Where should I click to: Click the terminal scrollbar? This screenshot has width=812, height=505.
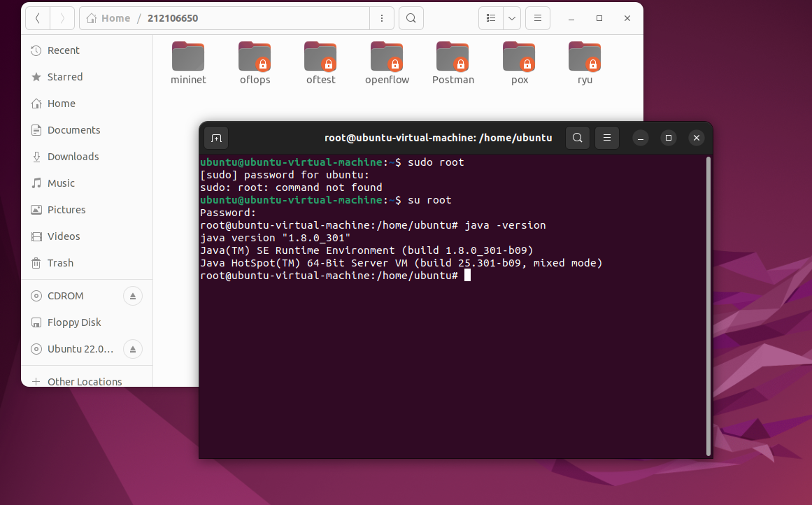click(708, 306)
